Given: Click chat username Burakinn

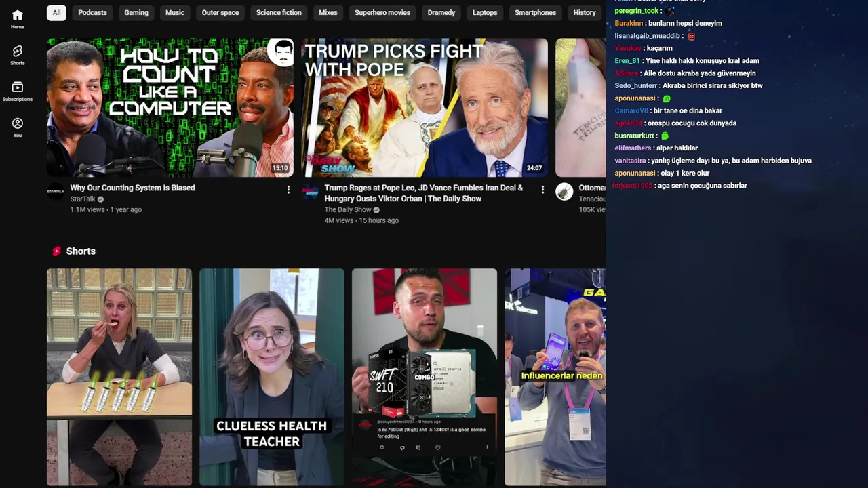Looking at the screenshot, I should coord(629,23).
